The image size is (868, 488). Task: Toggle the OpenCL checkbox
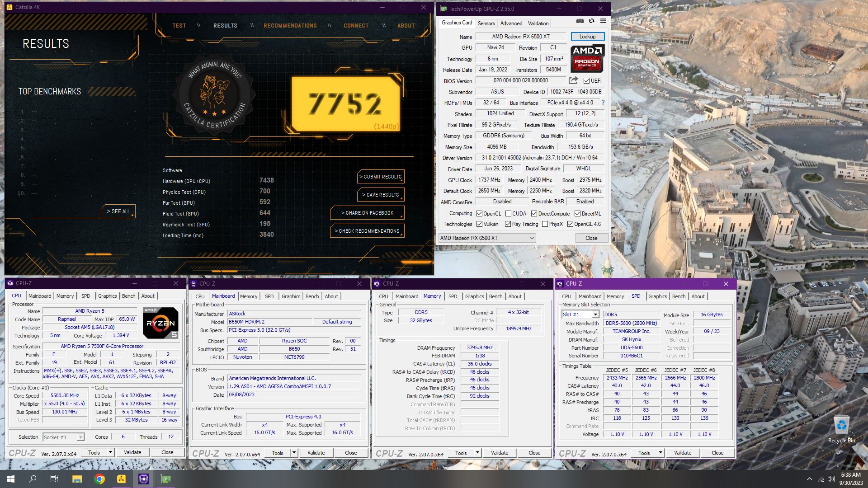pyautogui.click(x=479, y=213)
